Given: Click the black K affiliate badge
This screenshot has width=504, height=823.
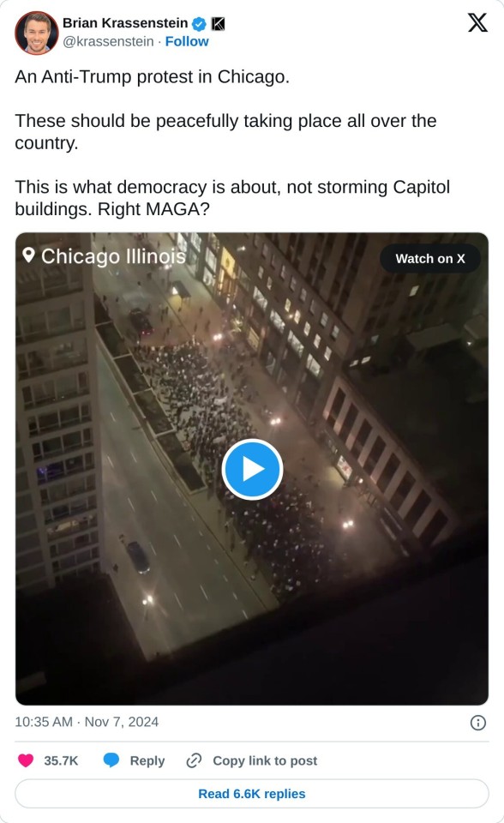Looking at the screenshot, I should (218, 24).
